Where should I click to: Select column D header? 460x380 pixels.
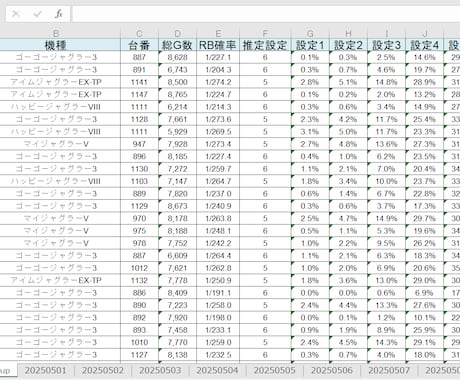point(178,33)
